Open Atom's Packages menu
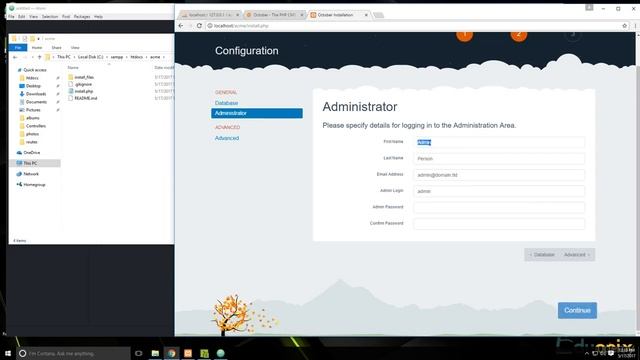 [x=82, y=17]
